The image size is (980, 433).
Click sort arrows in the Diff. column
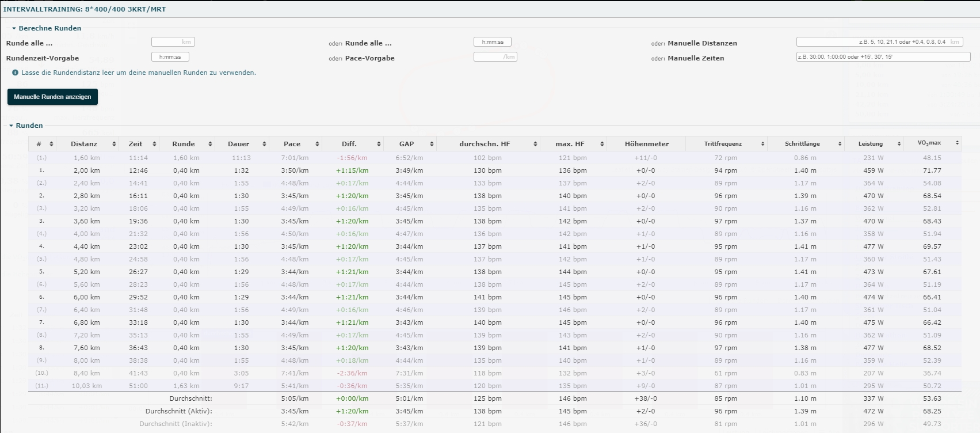click(x=379, y=144)
